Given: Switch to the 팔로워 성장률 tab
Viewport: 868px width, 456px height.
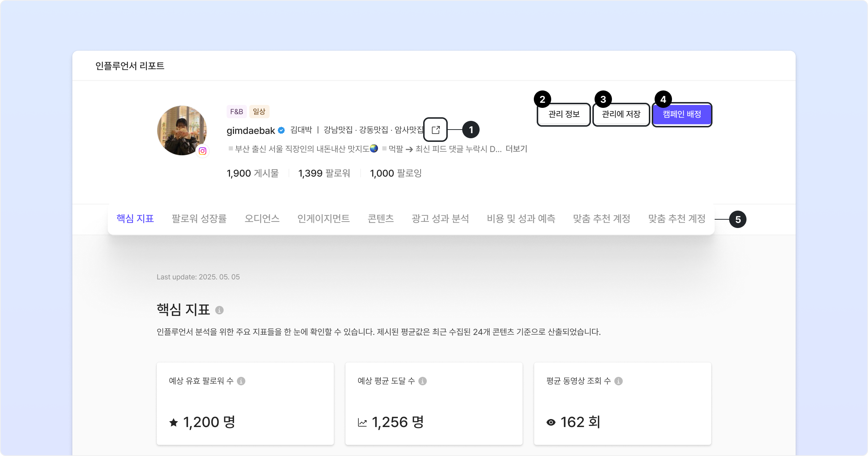Looking at the screenshot, I should pyautogui.click(x=199, y=219).
